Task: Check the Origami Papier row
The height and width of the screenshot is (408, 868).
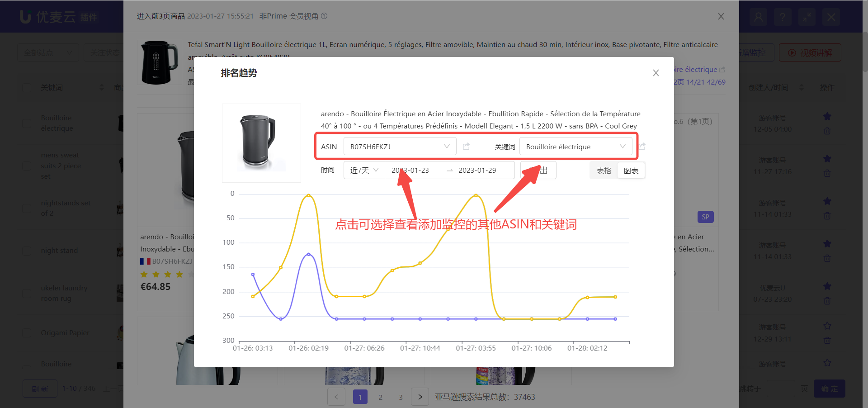Action: 27,333
